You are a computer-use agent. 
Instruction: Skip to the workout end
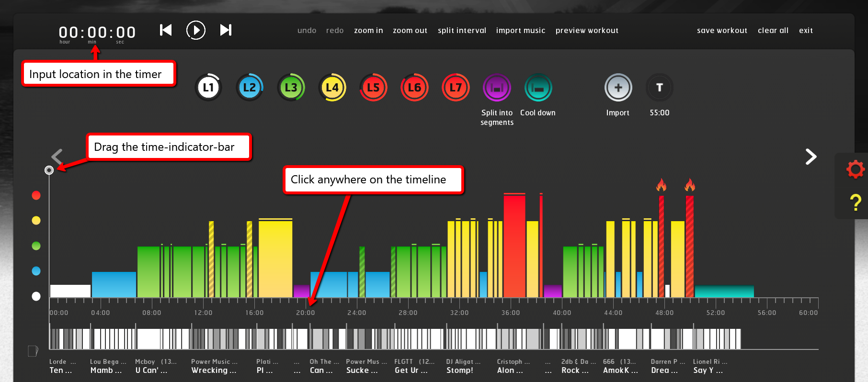pos(226,30)
